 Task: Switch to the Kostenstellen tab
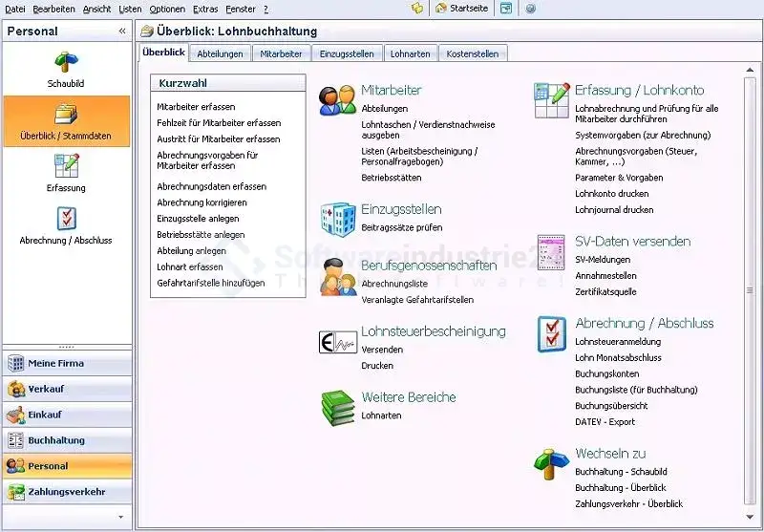pos(472,54)
